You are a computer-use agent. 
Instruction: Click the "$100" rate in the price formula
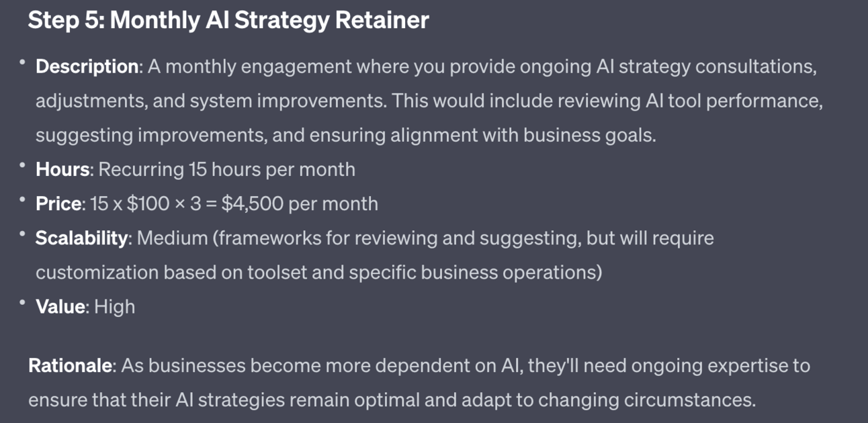tap(148, 203)
